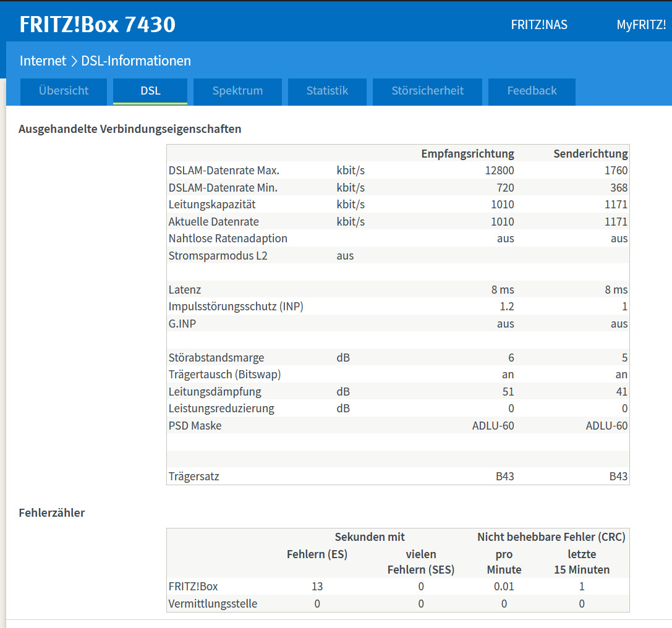Viewport: 672px width, 628px height.
Task: Click the Fehlerzähler section heading
Action: (x=52, y=513)
